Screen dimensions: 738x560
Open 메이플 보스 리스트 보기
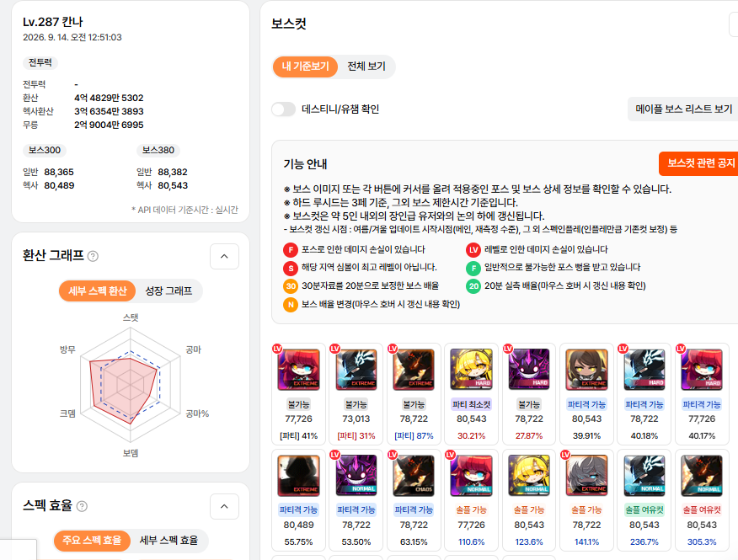point(683,109)
